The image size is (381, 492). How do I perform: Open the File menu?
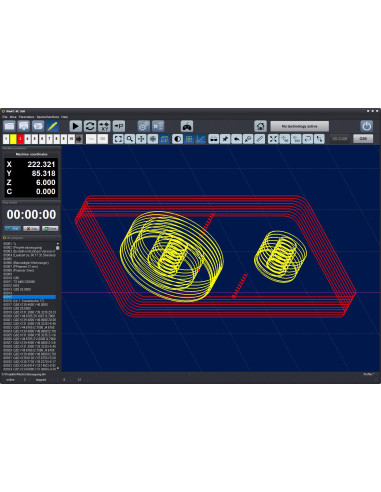5,117
